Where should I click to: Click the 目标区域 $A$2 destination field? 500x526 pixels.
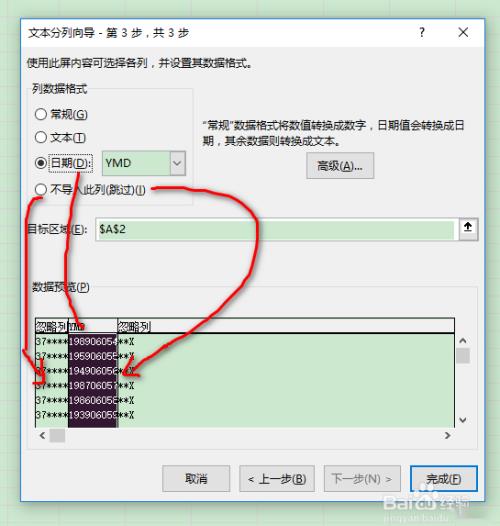[277, 229]
